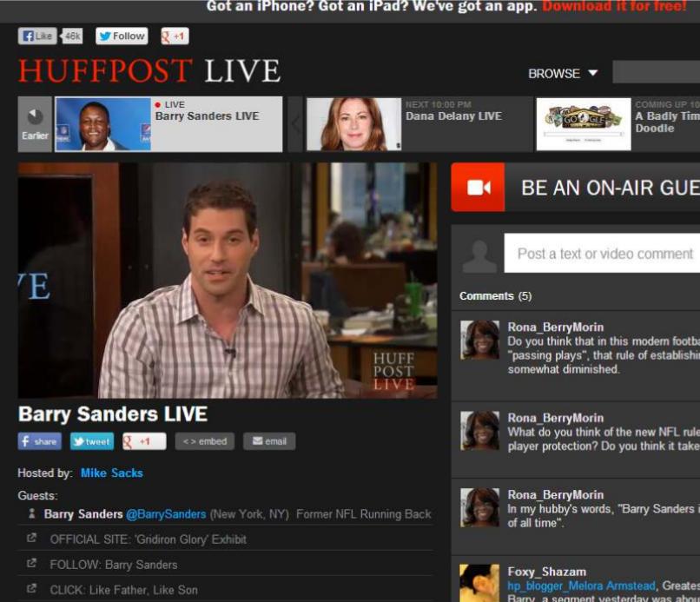Image resolution: width=700 pixels, height=602 pixels.
Task: Click Comments (5) heading
Action: (x=496, y=296)
